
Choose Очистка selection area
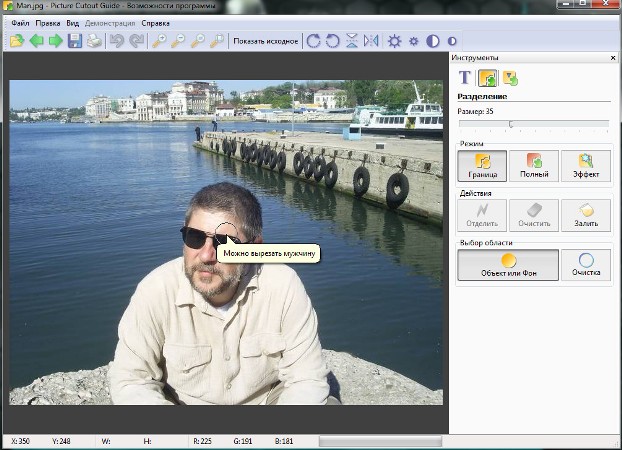pos(586,265)
